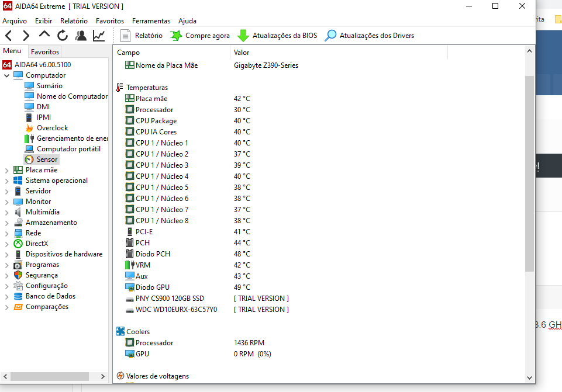The height and width of the screenshot is (392, 562).
Task: Expand the Sistema operacional tree node
Action: (6, 181)
